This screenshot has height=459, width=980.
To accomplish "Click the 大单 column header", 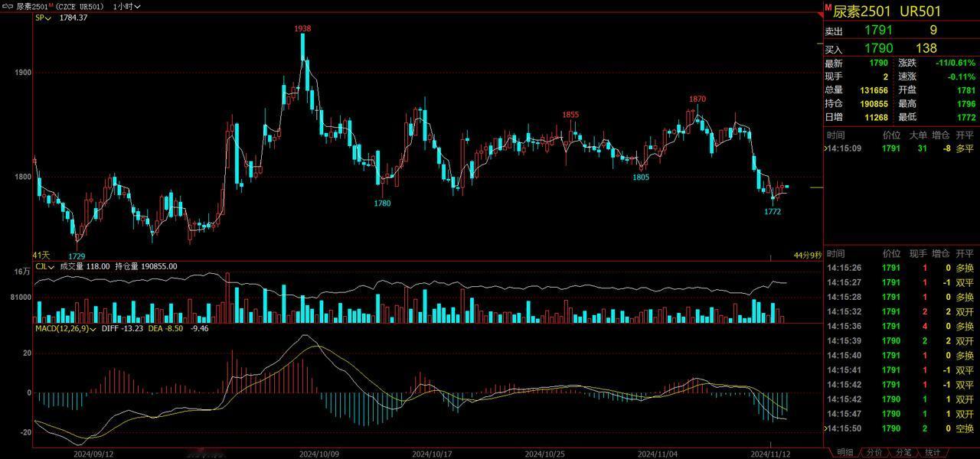I will pyautogui.click(x=918, y=135).
